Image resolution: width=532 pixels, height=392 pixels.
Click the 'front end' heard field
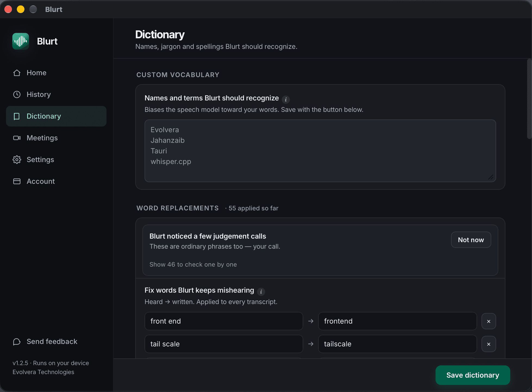(224, 321)
